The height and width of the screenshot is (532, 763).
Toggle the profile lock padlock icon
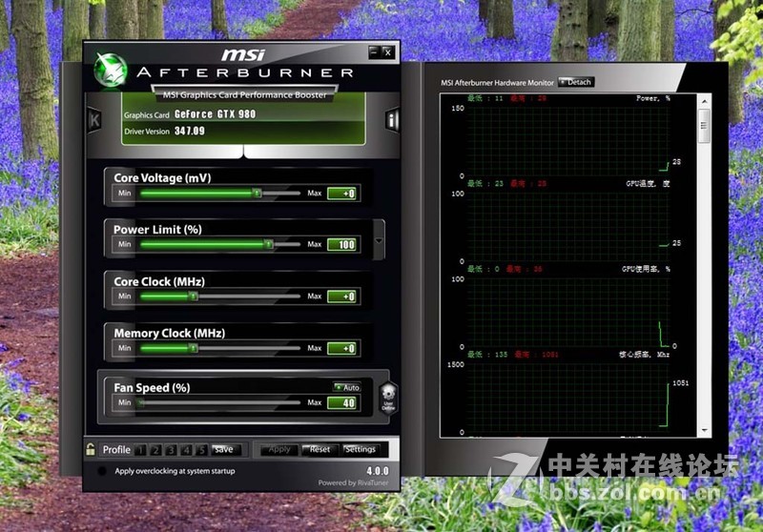pyautogui.click(x=91, y=449)
